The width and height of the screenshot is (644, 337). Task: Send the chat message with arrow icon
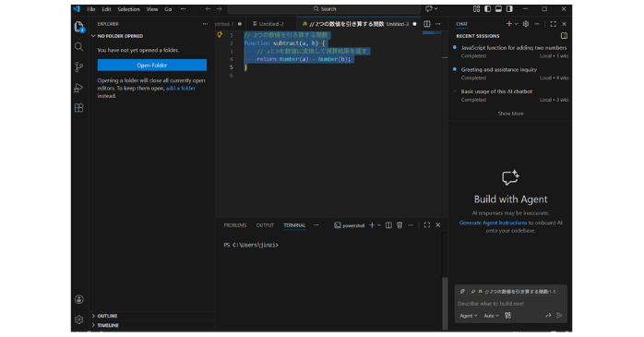click(559, 316)
